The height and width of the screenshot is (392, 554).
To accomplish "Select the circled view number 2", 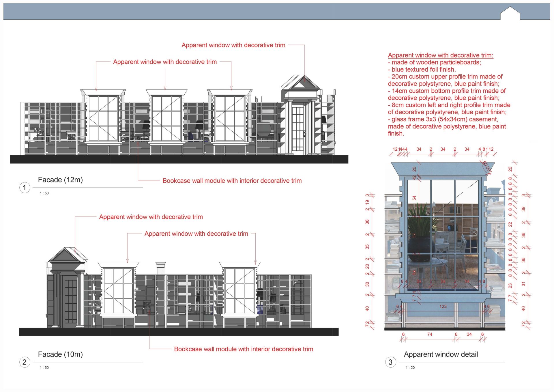I will coord(25,362).
